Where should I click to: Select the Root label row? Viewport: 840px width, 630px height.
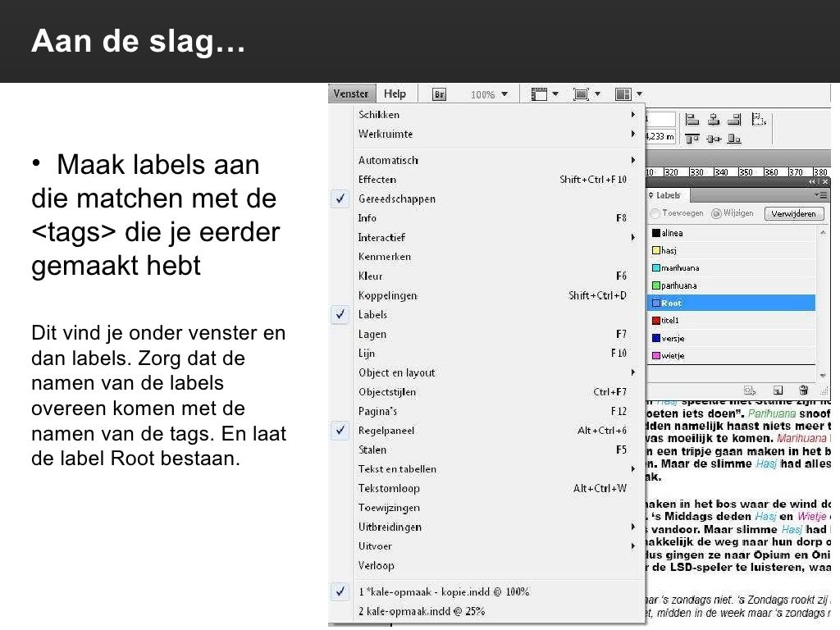click(732, 304)
